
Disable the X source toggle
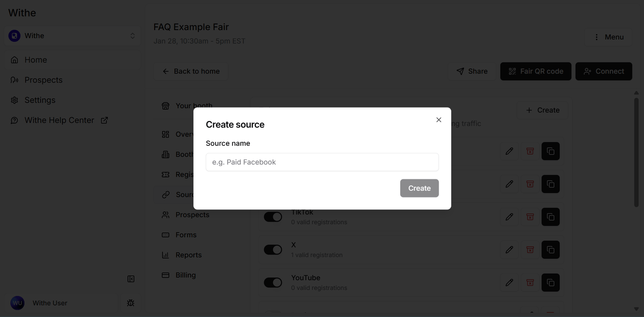coord(273,250)
